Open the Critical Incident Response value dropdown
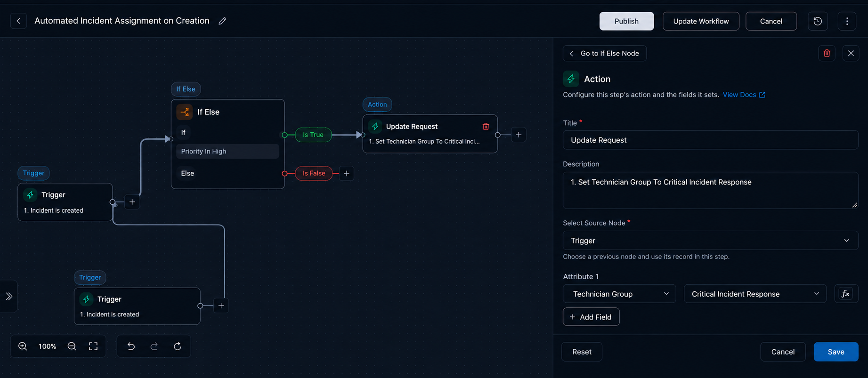 (x=755, y=294)
